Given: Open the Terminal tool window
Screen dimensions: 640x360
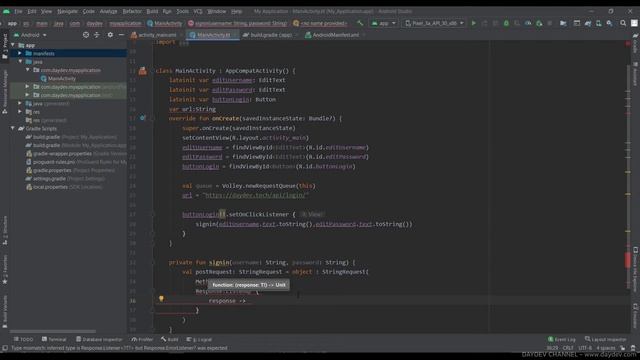Looking at the screenshot, I should 54,340.
